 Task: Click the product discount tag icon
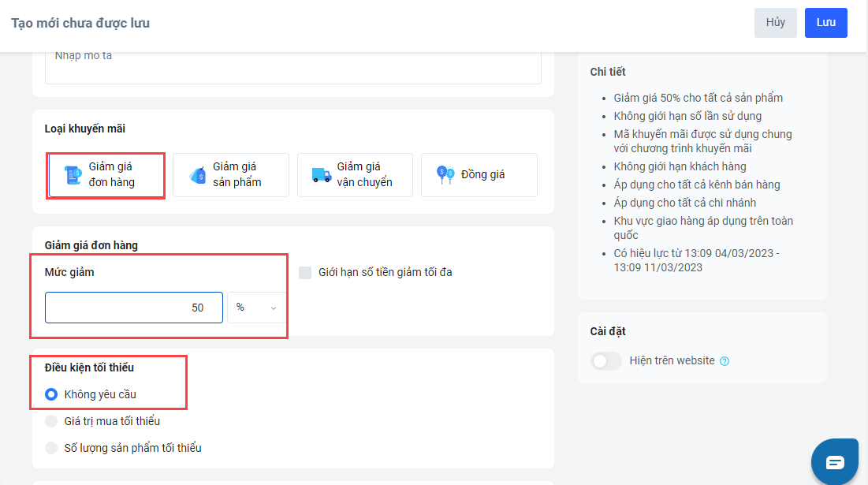pyautogui.click(x=197, y=175)
